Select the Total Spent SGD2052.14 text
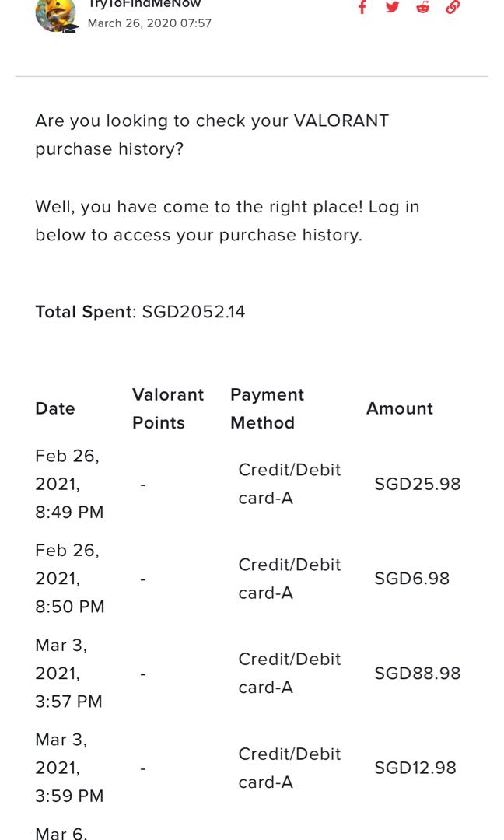This screenshot has height=840, width=504. (x=140, y=312)
